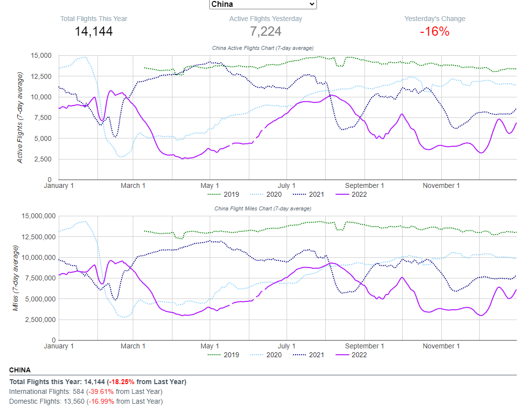Image resolution: width=532 pixels, height=412 pixels.
Task: Click 7,500 tick on Active Flights axis
Action: (43, 117)
